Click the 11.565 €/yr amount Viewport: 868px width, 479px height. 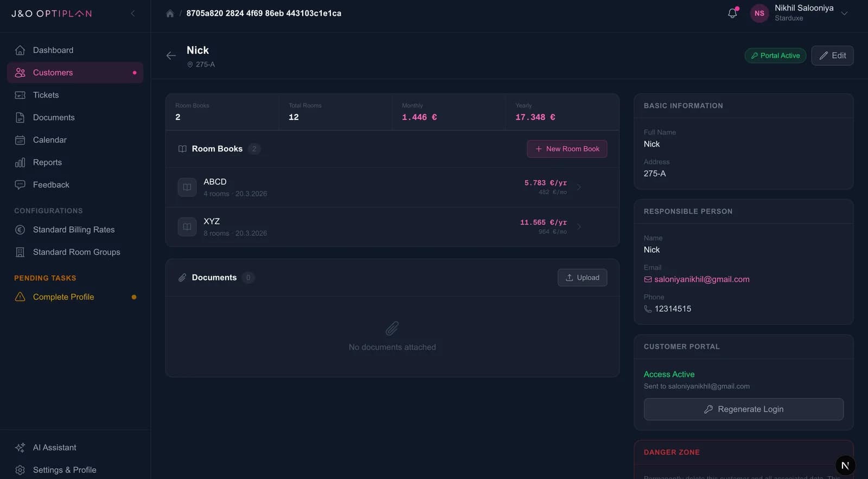pos(543,222)
